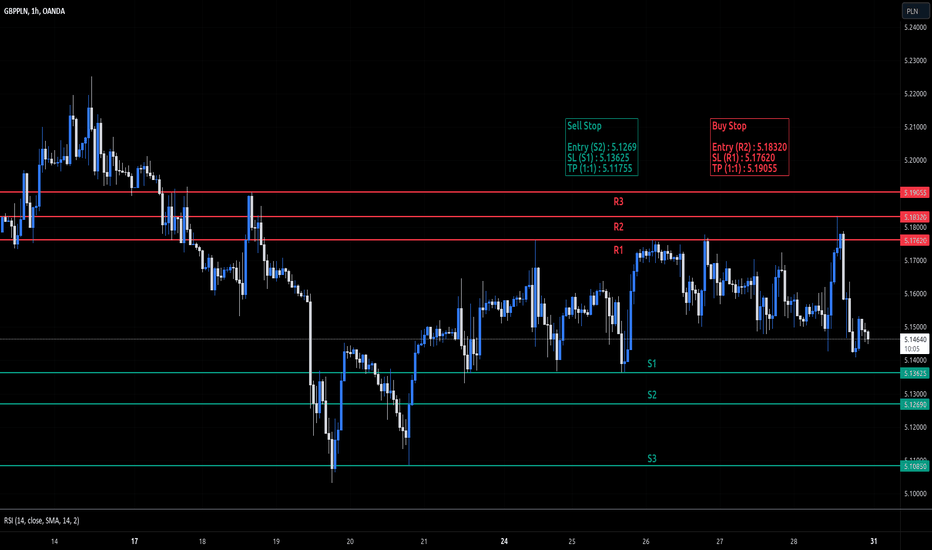Click date 19 on the time axis
Image resolution: width=932 pixels, height=550 pixels.
276,542
